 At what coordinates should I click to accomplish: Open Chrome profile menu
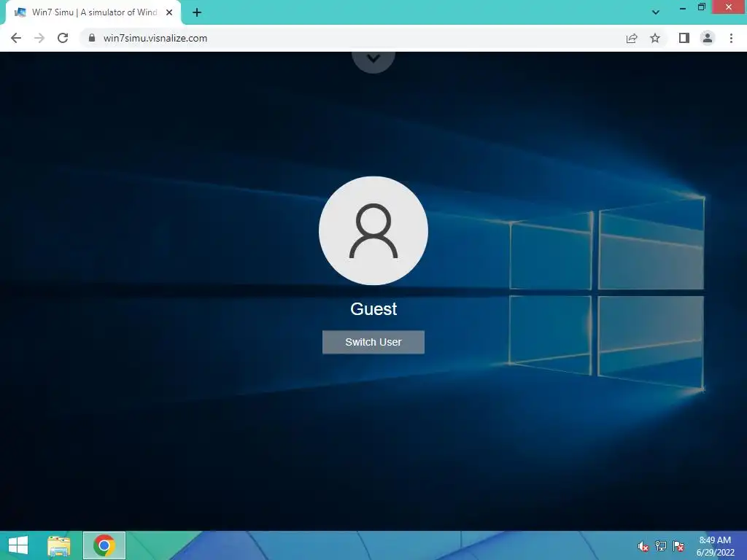click(708, 38)
